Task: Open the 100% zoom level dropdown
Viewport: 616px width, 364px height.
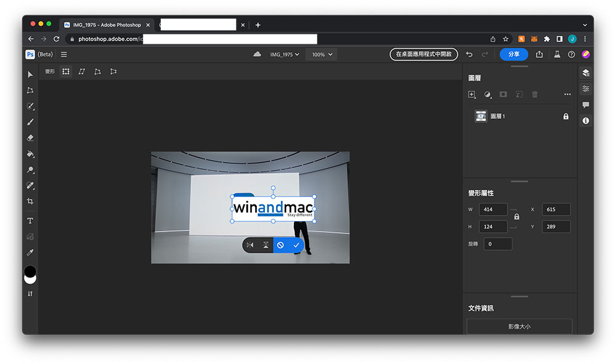Action: point(322,54)
